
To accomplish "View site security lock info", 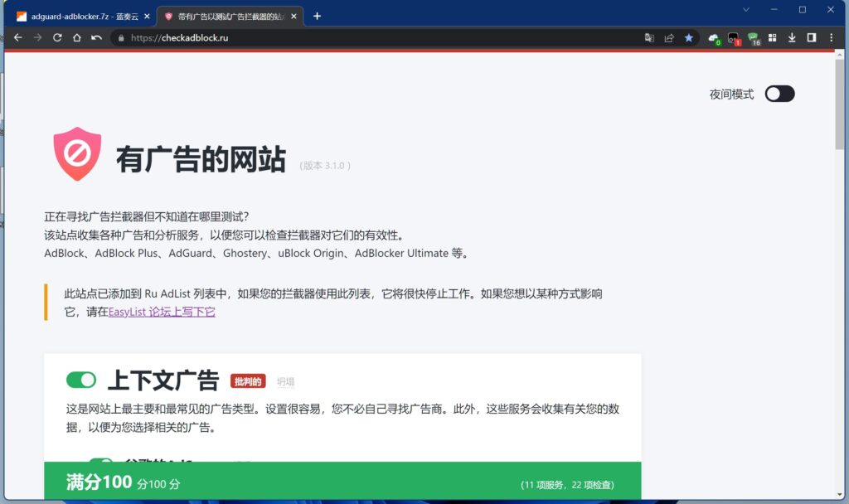I will (121, 38).
